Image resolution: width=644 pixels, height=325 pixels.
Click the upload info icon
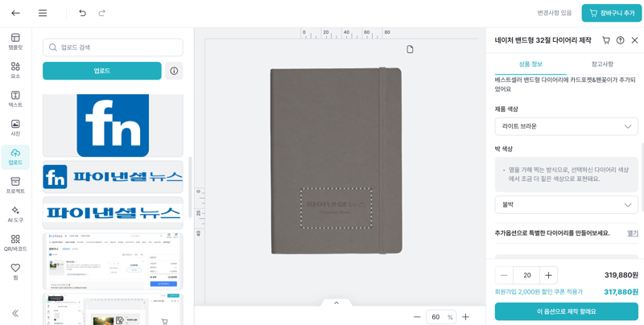coord(174,71)
